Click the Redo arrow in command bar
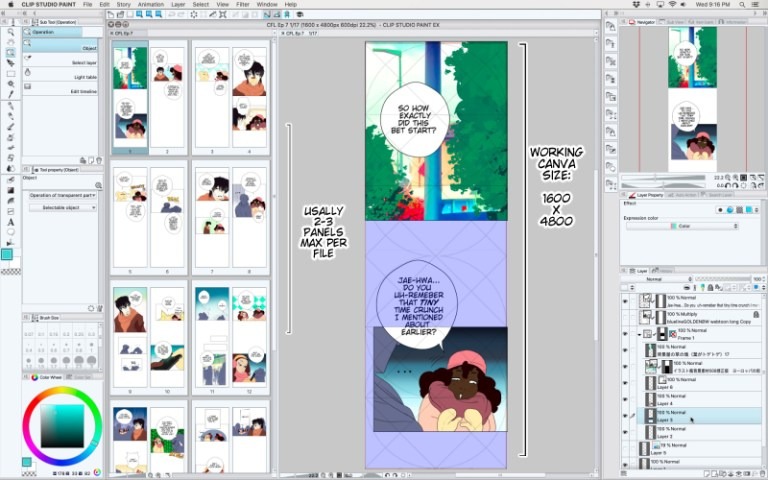Image resolution: width=768 pixels, height=480 pixels. point(181,15)
